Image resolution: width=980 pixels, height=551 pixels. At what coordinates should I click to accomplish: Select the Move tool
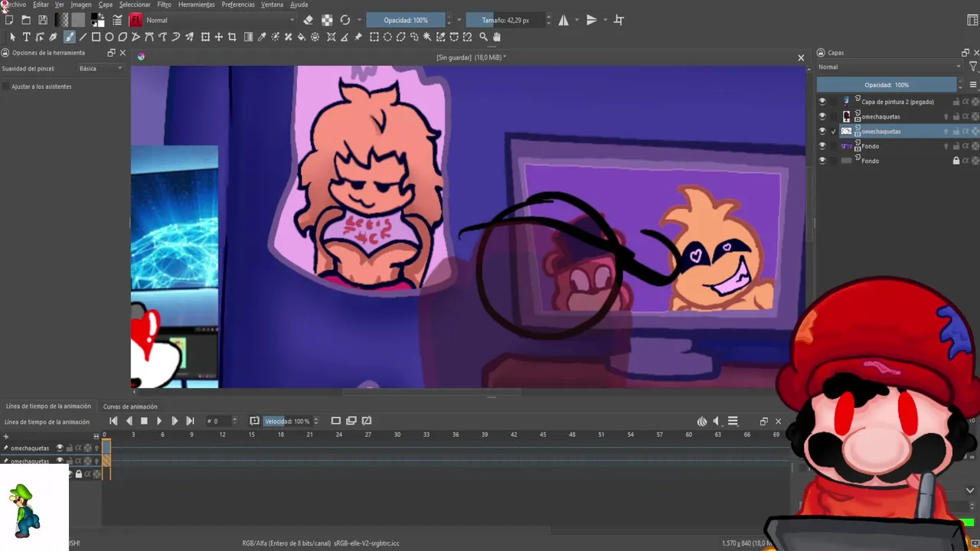tap(219, 37)
